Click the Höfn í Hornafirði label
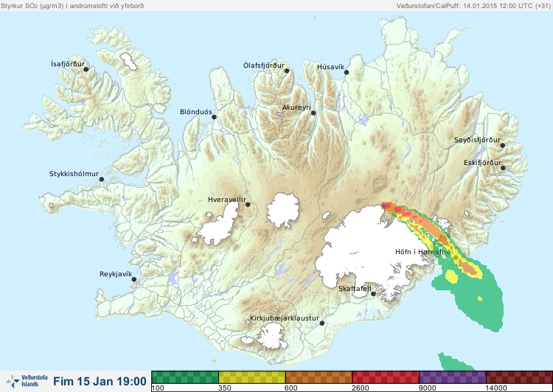The image size is (553, 392). [x=423, y=252]
